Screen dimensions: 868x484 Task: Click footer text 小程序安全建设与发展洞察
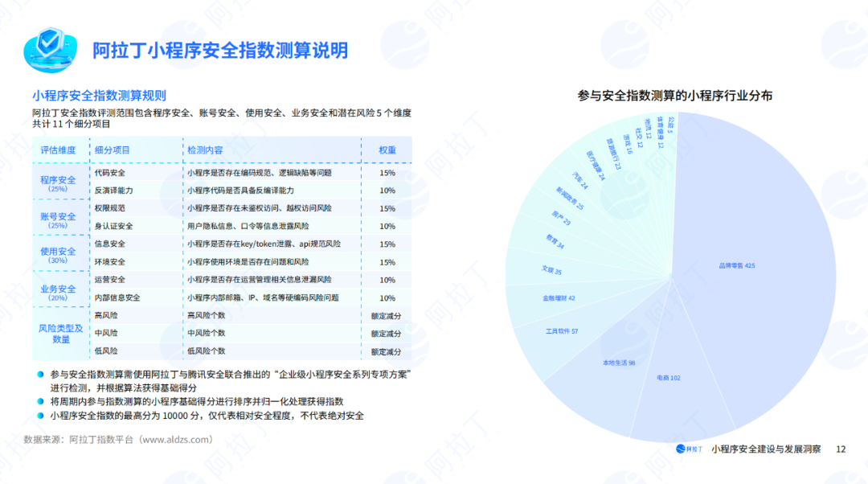pos(766,449)
